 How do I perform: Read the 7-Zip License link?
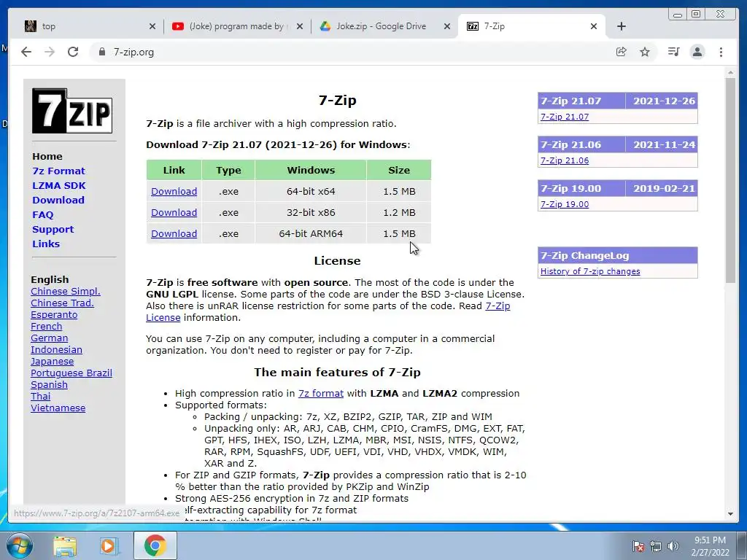[x=498, y=306]
